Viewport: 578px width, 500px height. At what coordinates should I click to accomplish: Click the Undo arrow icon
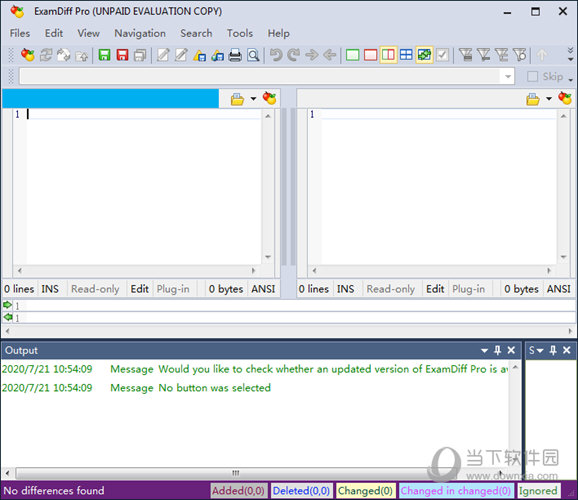276,55
